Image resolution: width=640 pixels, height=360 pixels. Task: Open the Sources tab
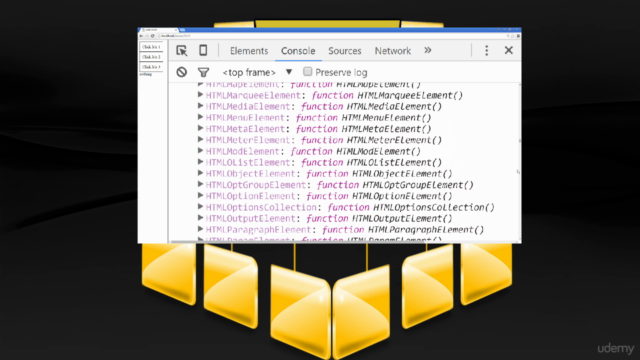pyautogui.click(x=344, y=51)
